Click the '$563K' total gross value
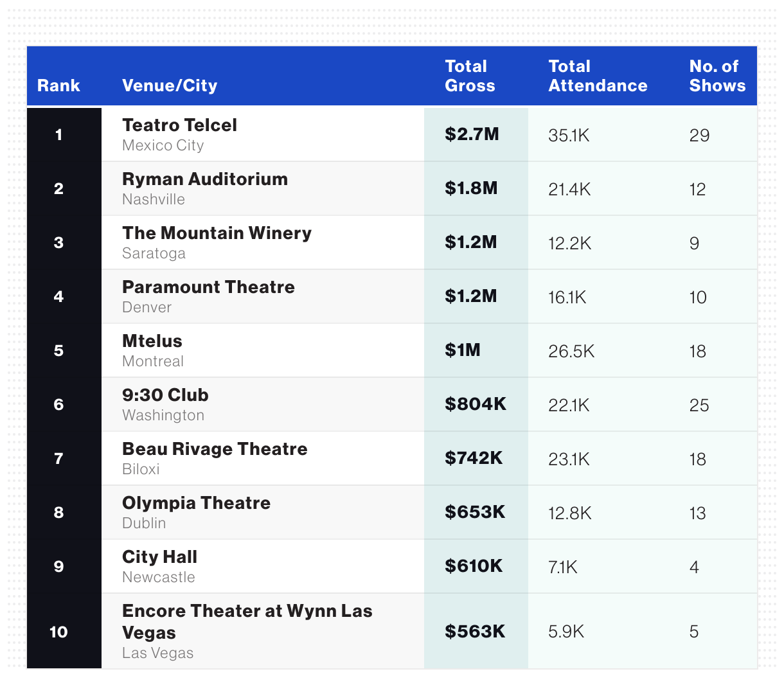Image resolution: width=784 pixels, height=676 pixels. (475, 632)
